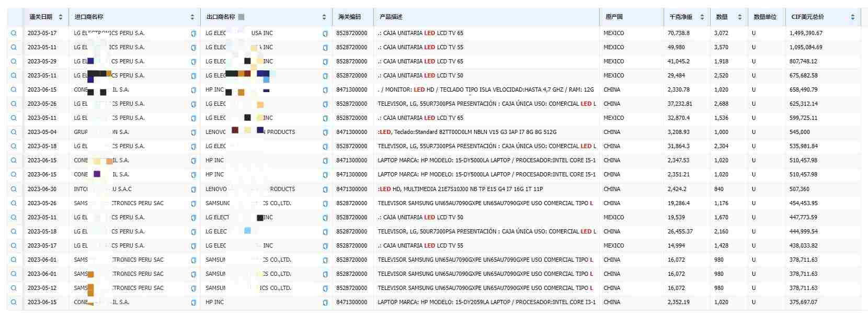This screenshot has width=868, height=313.
Task: Click the magnifier icon on the 375,697.07 row
Action: click(14, 302)
